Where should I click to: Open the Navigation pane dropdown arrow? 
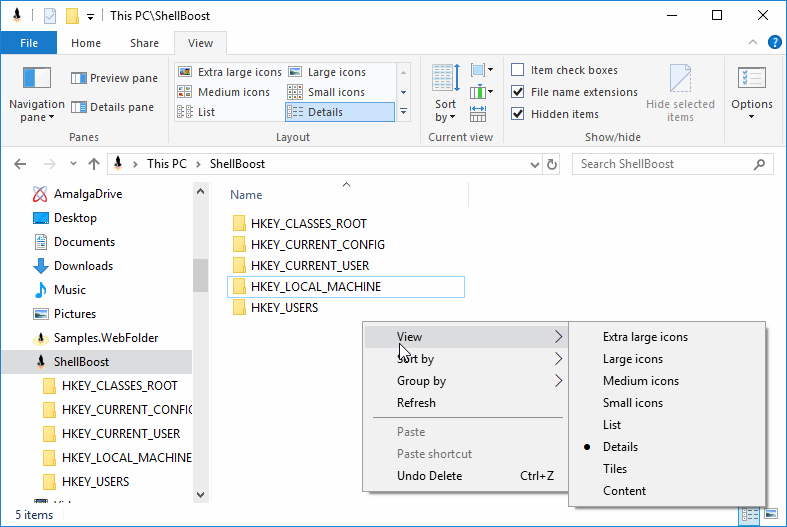pos(51,117)
